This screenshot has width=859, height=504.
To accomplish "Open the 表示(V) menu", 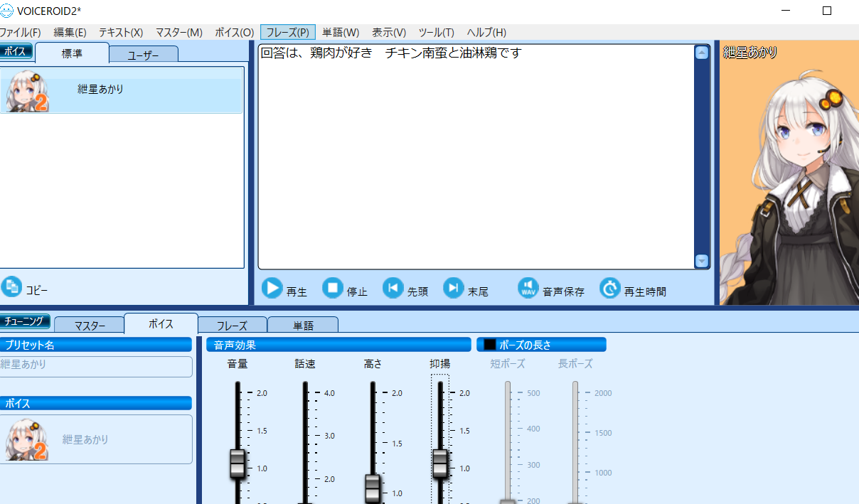I will [x=389, y=33].
